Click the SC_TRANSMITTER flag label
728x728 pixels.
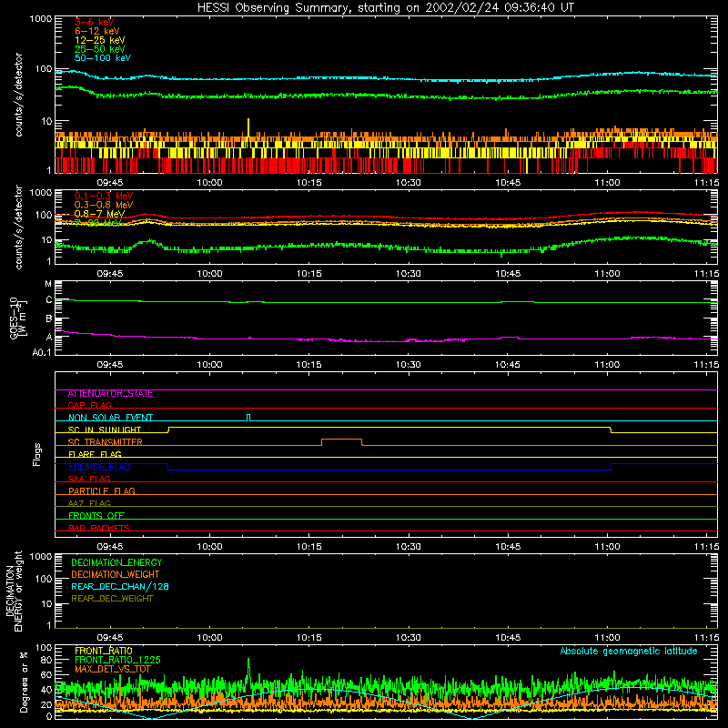tap(105, 442)
